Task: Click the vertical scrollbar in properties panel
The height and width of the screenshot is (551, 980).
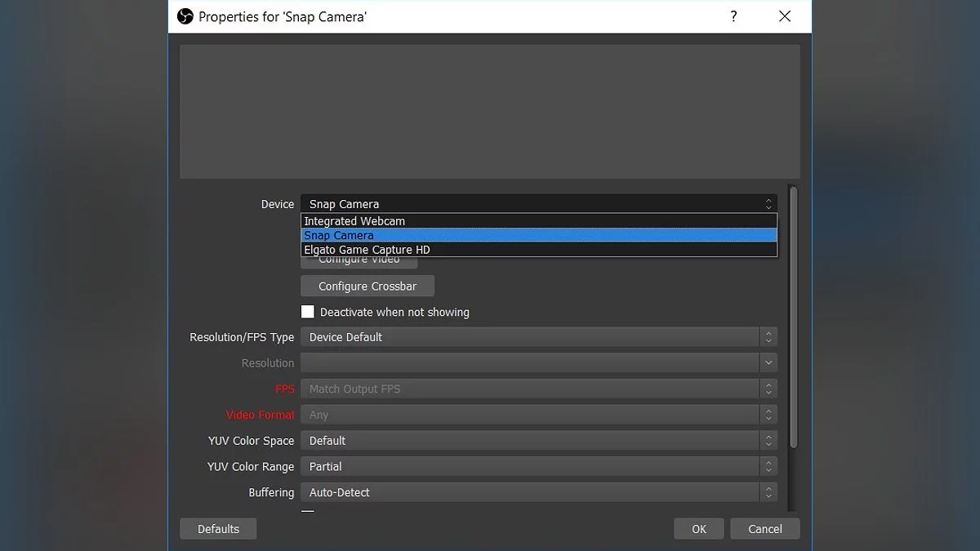Action: click(x=792, y=318)
